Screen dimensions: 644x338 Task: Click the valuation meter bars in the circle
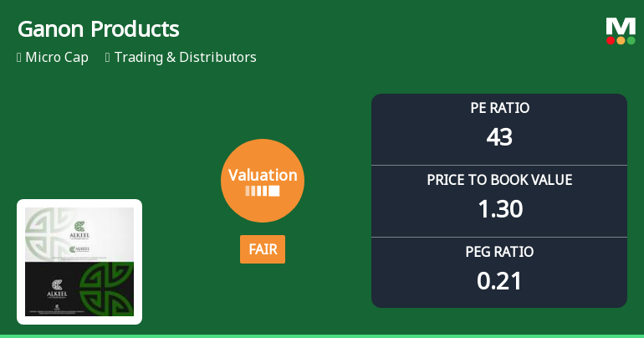point(263,192)
